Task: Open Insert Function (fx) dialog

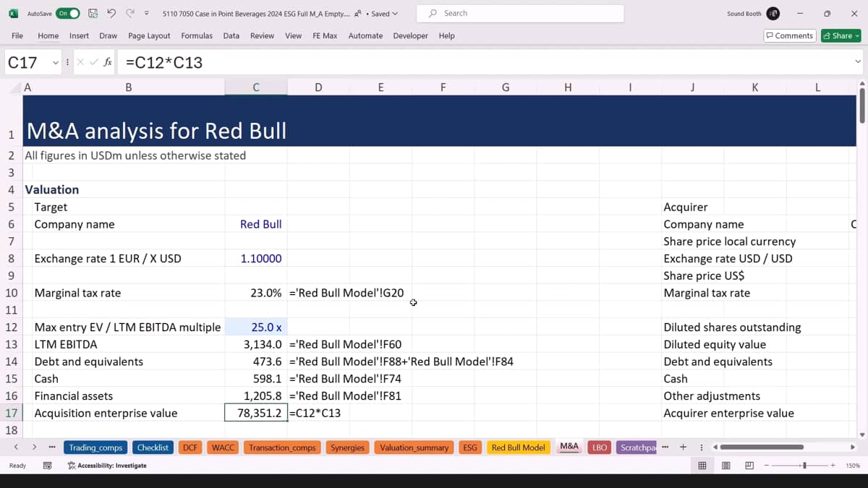Action: tap(107, 62)
